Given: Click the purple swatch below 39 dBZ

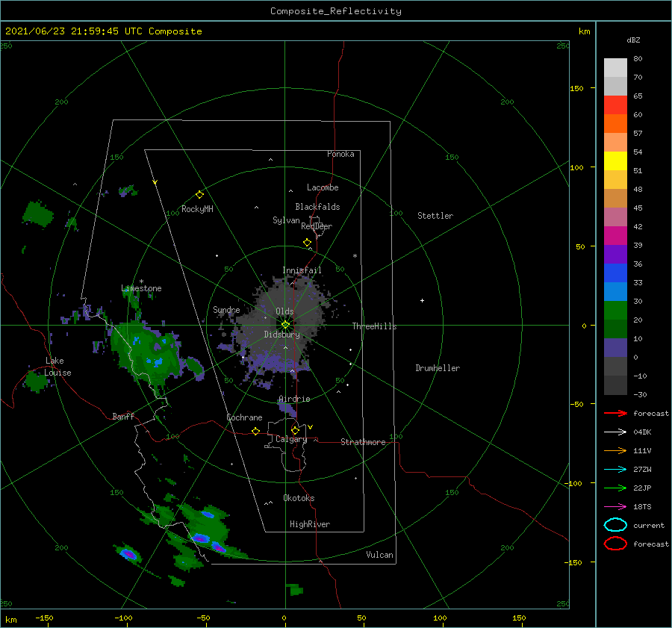Looking at the screenshot, I should [615, 255].
